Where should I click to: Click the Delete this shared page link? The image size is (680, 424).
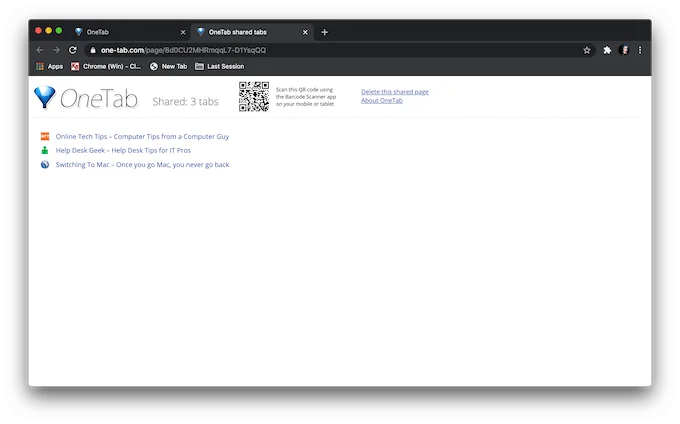(395, 92)
